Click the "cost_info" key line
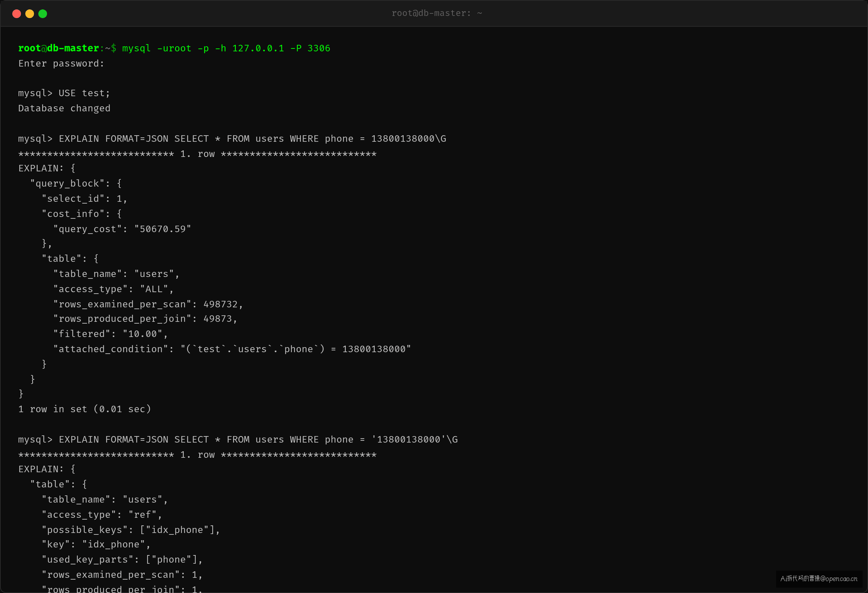Viewport: 868px width, 593px height. pos(81,214)
